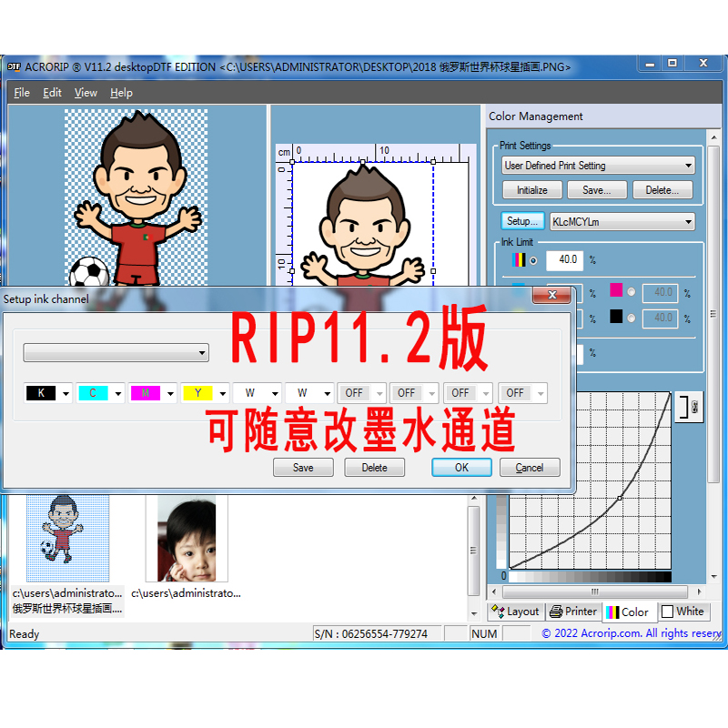Image resolution: width=728 pixels, height=728 pixels.
Task: Open the File menu
Action: pyautogui.click(x=21, y=93)
